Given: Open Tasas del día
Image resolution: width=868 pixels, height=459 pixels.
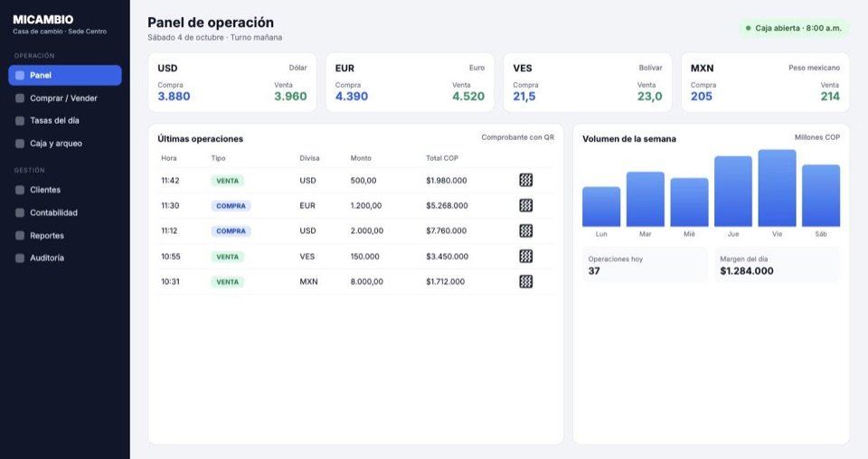Looking at the screenshot, I should point(65,120).
